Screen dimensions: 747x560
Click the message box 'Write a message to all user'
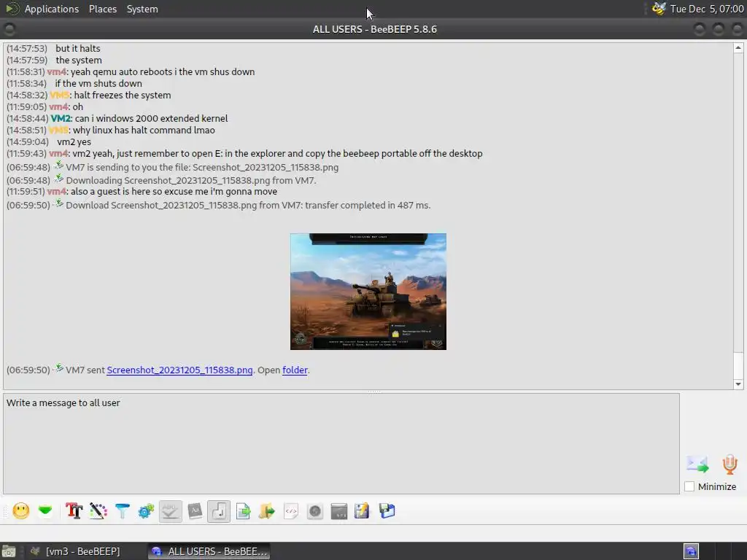(x=341, y=443)
